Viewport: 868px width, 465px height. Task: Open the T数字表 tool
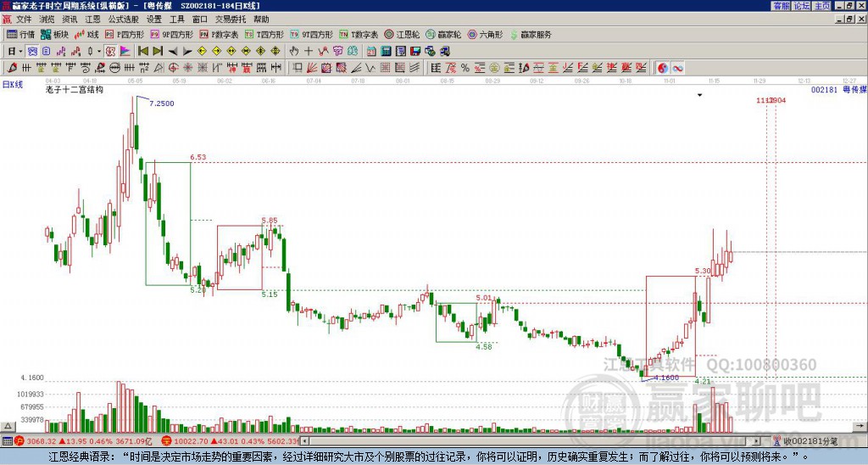[x=359, y=34]
